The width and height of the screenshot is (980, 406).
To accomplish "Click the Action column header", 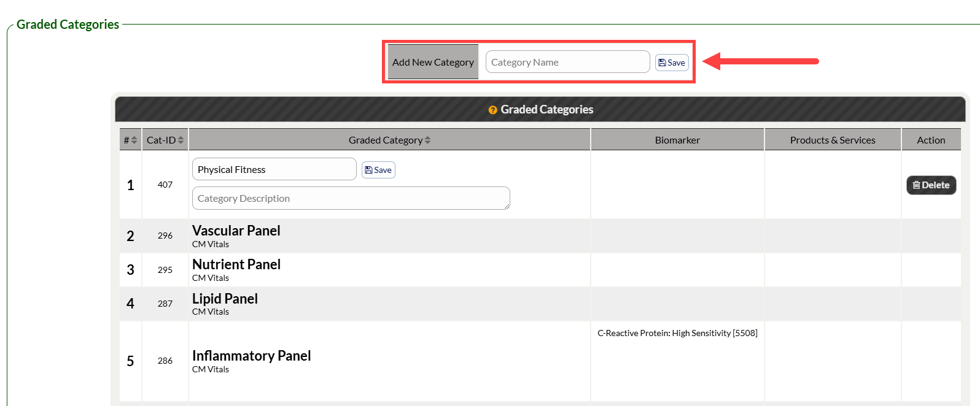I will 931,140.
